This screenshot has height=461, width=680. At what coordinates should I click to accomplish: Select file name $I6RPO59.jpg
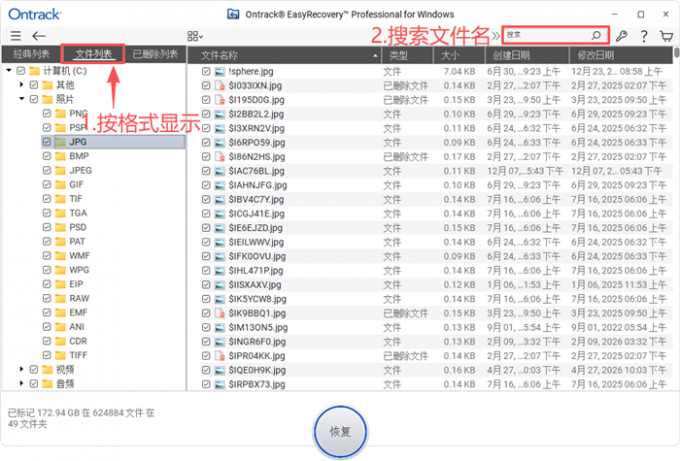[x=257, y=142]
